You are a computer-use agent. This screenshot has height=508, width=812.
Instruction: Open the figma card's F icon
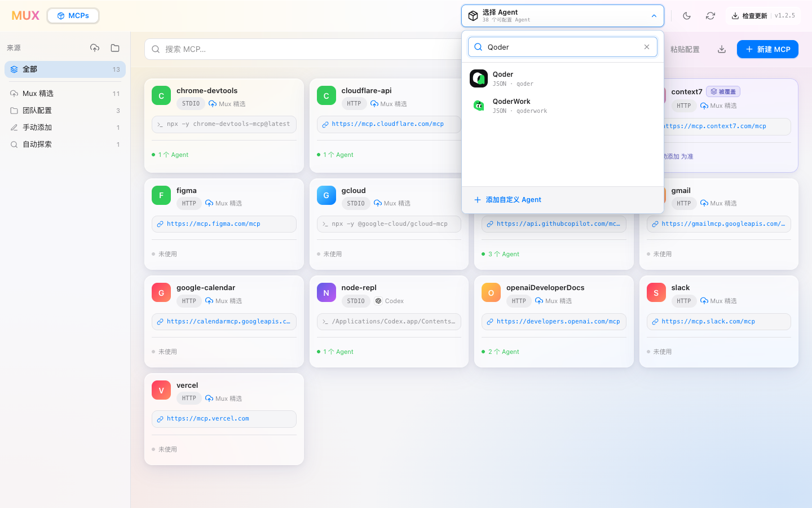[x=161, y=195]
